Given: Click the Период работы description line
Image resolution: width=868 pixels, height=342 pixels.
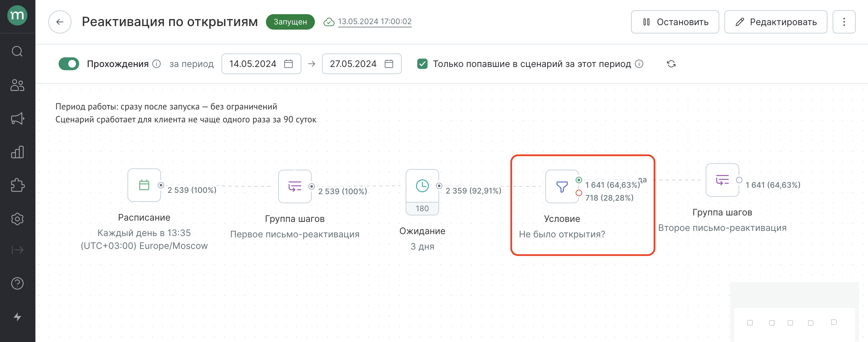Looking at the screenshot, I should point(166,107).
